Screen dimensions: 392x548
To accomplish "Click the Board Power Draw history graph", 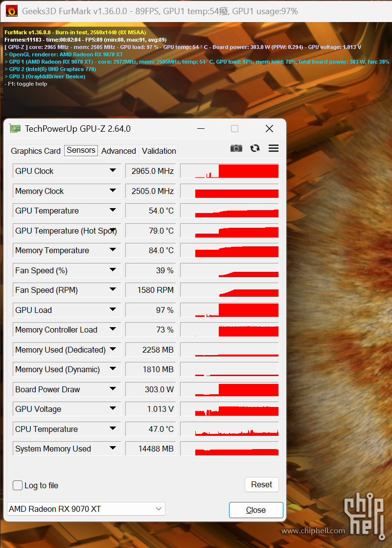I will 230,389.
